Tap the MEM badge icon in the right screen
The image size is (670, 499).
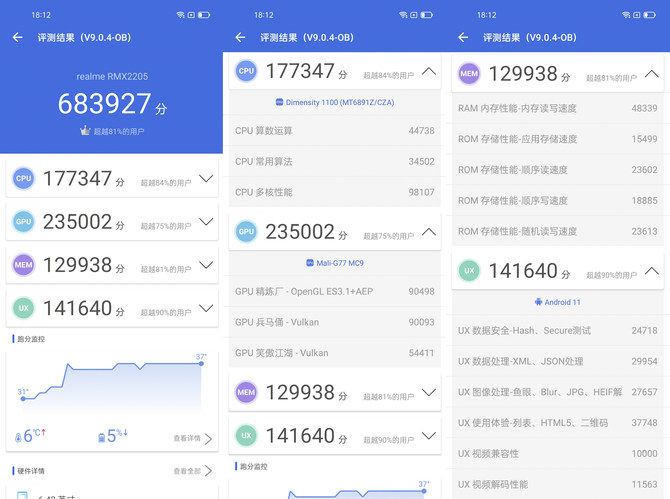point(469,73)
